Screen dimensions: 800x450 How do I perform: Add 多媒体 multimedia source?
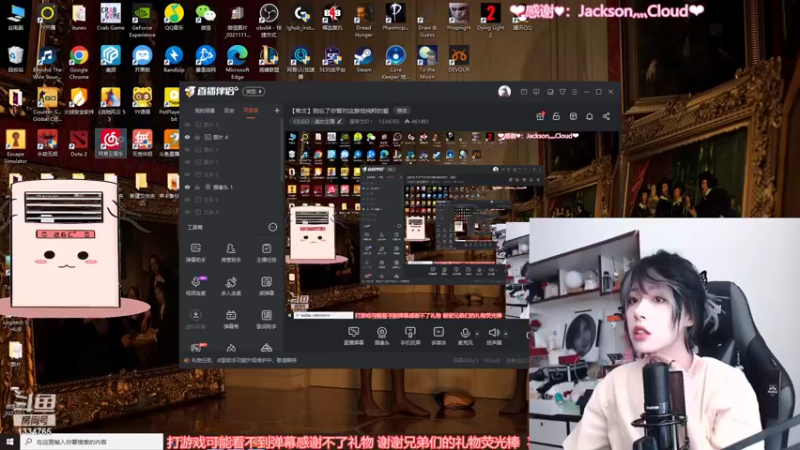438,336
